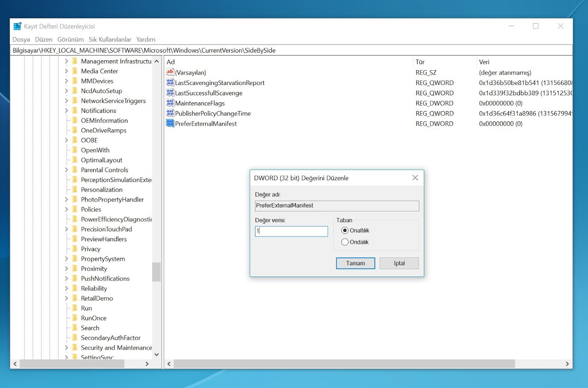The width and height of the screenshot is (588, 388).
Task: Click the Veri column header
Action: [x=524, y=62]
